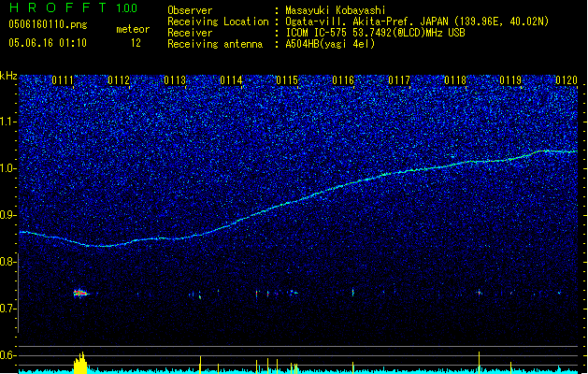The height and width of the screenshot is (374, 588).
Task: Click the bright meteor echo burst after 0111
Action: [81, 294]
